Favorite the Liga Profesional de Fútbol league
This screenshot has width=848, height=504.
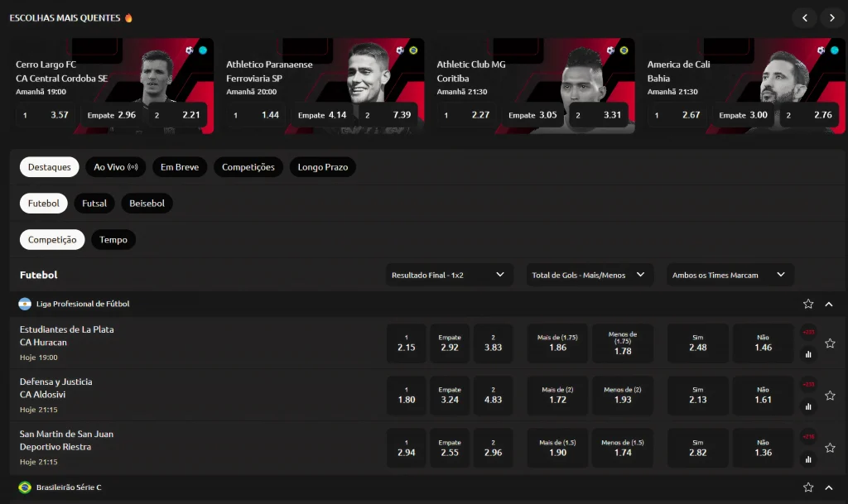pos(808,304)
